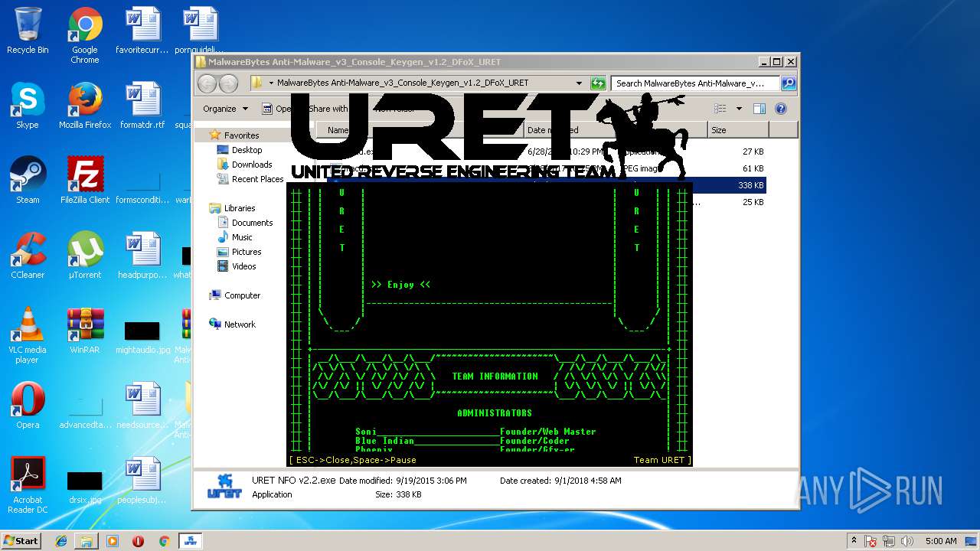Select the peoplesubj... document on desktop
Image resolution: width=980 pixels, height=551 pixels.
[x=142, y=481]
